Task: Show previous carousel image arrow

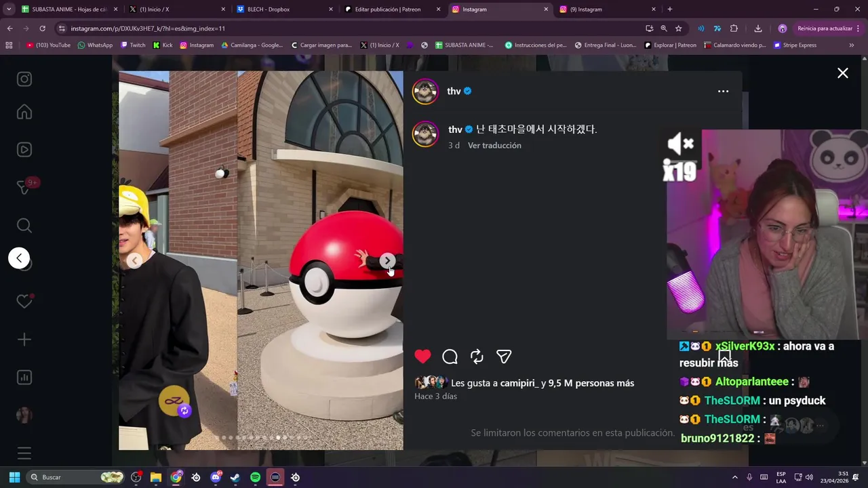Action: [135, 260]
